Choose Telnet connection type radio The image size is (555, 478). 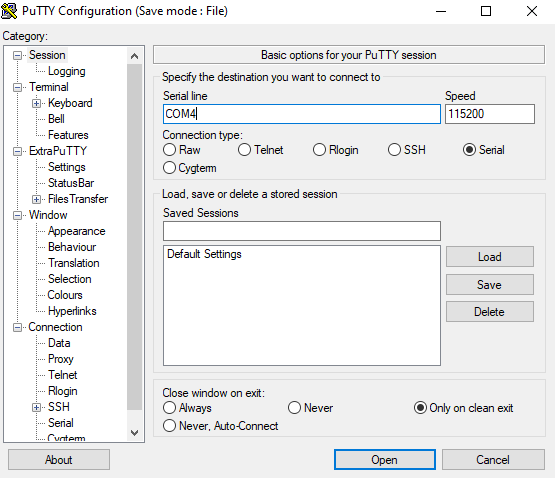pyautogui.click(x=261, y=150)
